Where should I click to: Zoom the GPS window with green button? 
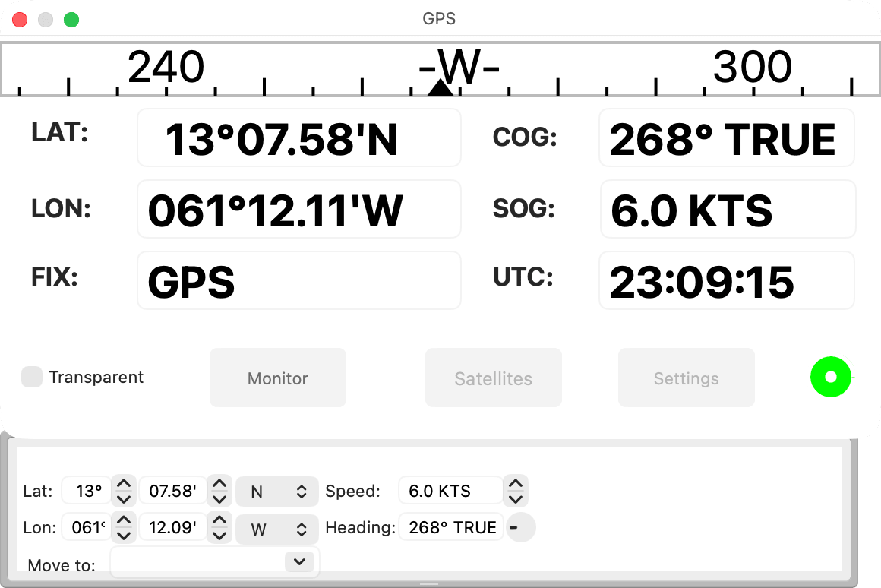tap(71, 20)
